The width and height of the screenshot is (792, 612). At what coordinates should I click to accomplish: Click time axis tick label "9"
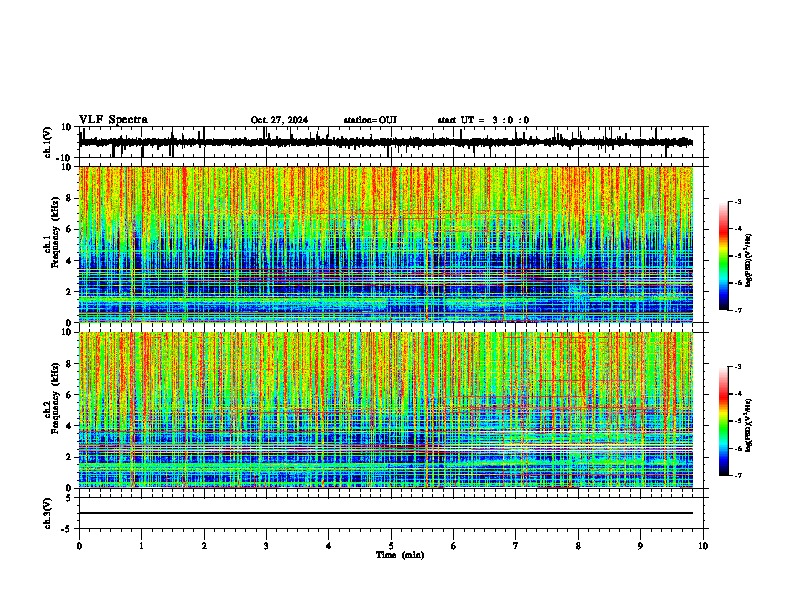tap(640, 546)
